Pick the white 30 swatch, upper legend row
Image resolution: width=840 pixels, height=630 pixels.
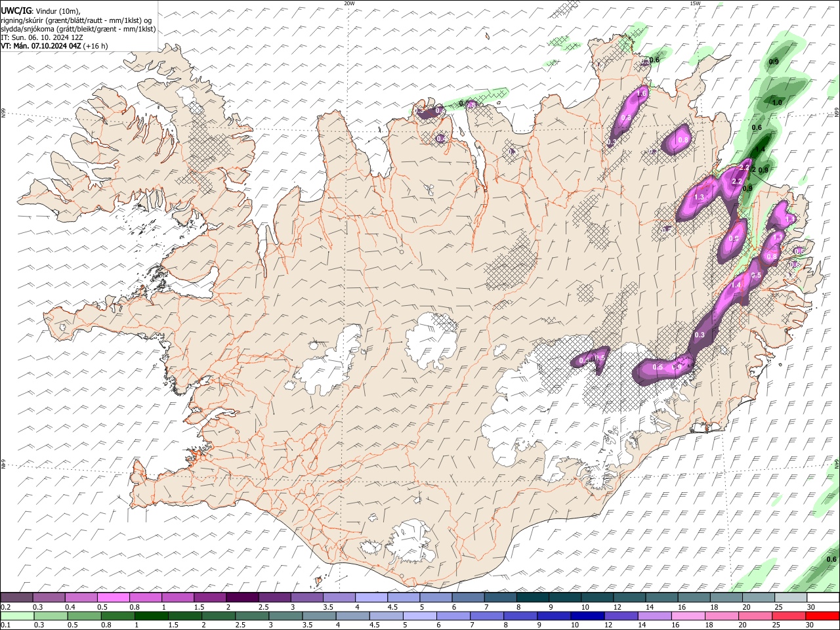822,597
